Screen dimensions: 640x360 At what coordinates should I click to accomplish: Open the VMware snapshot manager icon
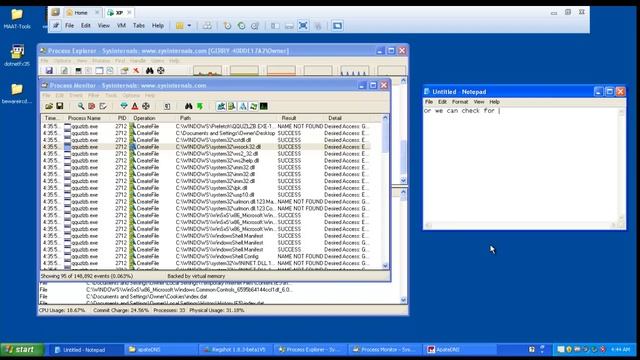pos(255,26)
